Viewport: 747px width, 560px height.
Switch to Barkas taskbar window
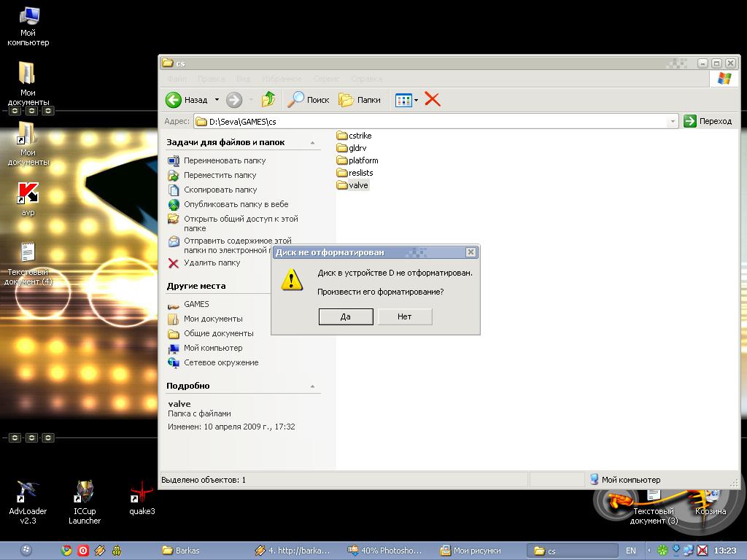point(187,551)
